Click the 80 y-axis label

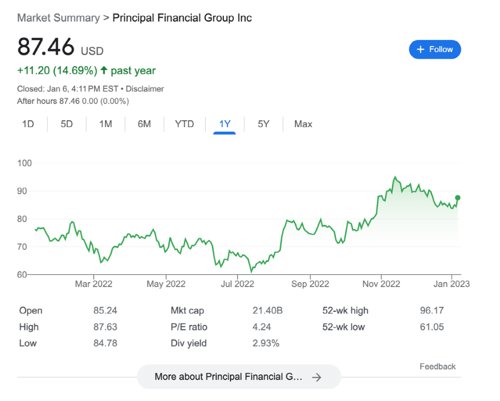tap(22, 219)
